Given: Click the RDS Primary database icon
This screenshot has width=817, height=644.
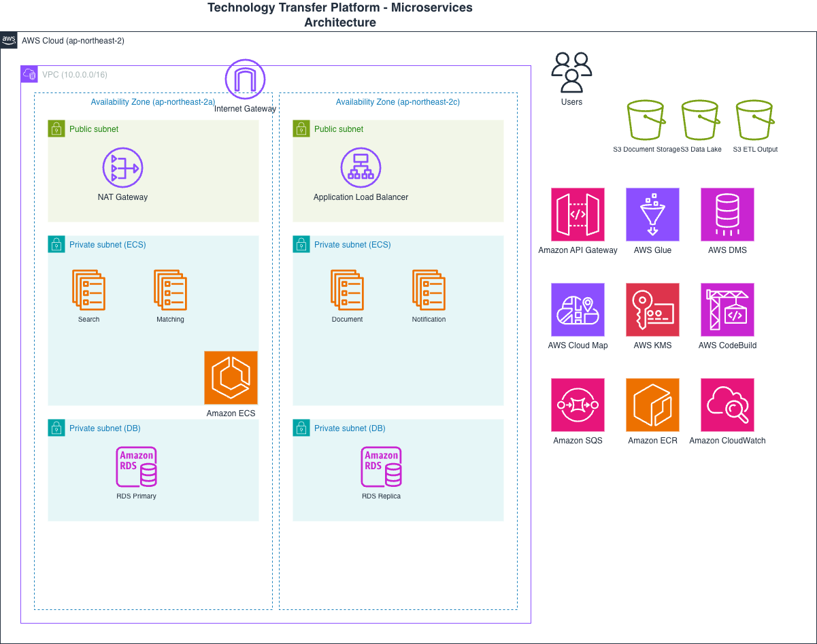Looking at the screenshot, I should click(x=136, y=467).
